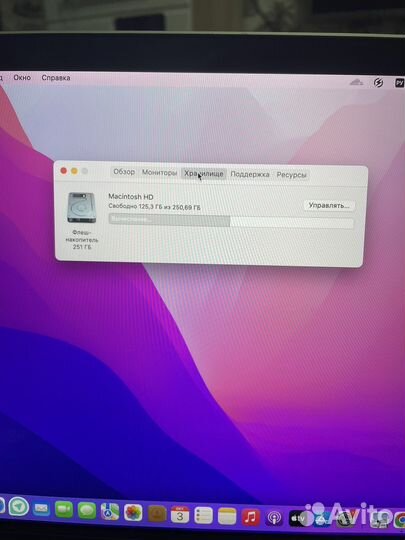Open the paper plane app in Dock
Screen dimensions: 405x540
tap(19, 506)
